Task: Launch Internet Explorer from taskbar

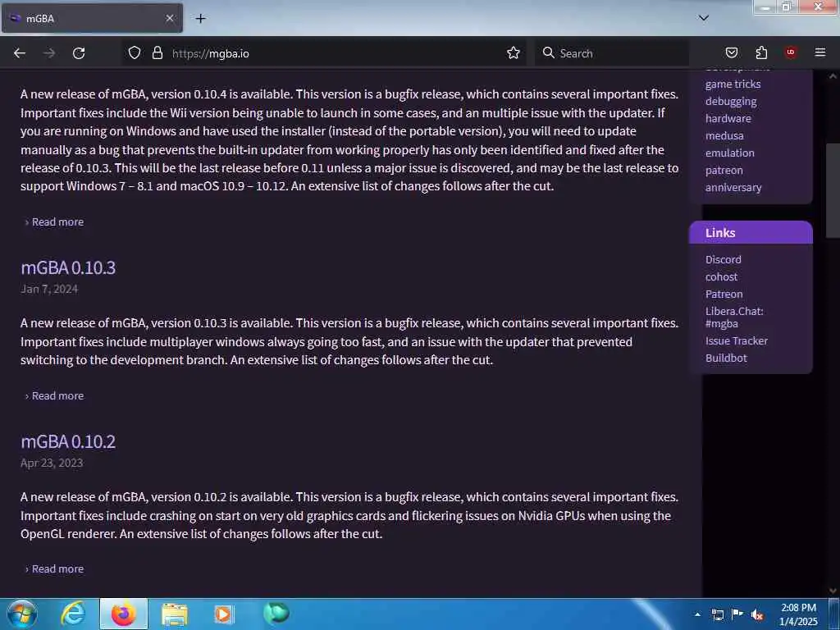Action: click(x=73, y=614)
